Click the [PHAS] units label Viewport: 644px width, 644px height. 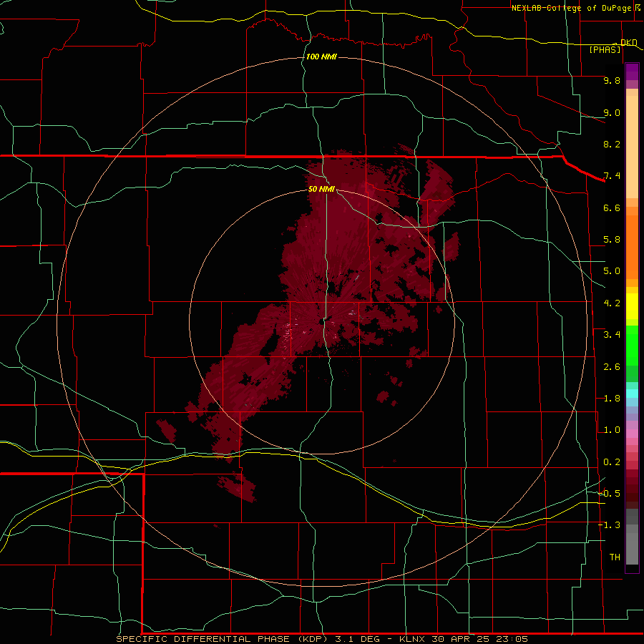[605, 49]
